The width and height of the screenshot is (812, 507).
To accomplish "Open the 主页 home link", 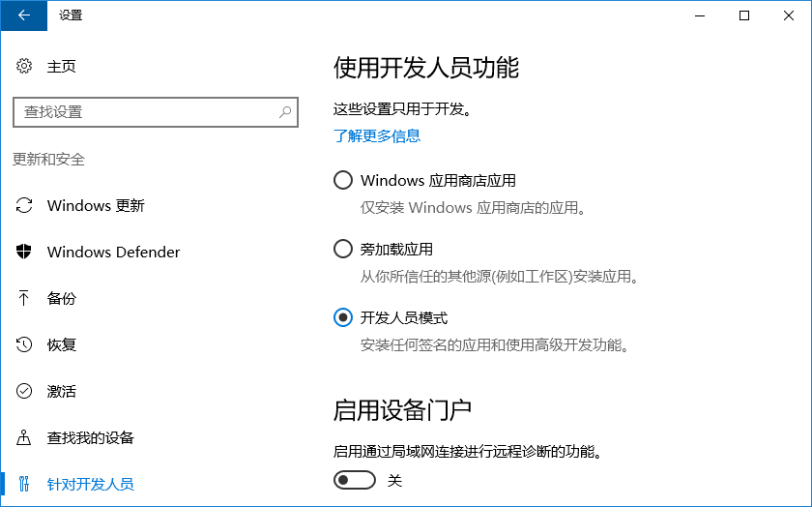I will click(x=61, y=66).
